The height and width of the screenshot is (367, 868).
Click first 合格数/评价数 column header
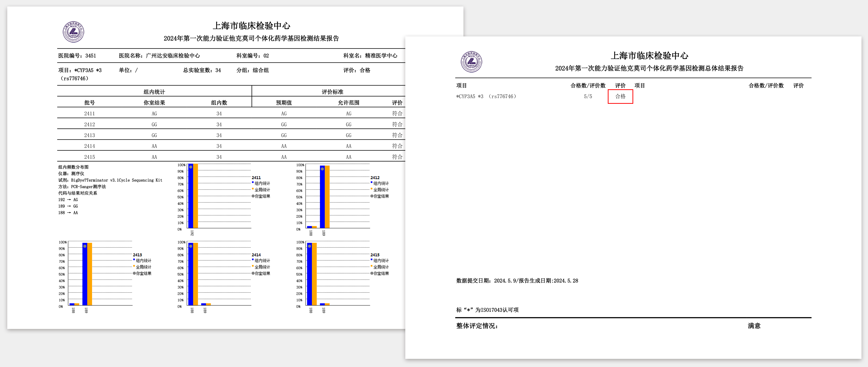pyautogui.click(x=588, y=86)
